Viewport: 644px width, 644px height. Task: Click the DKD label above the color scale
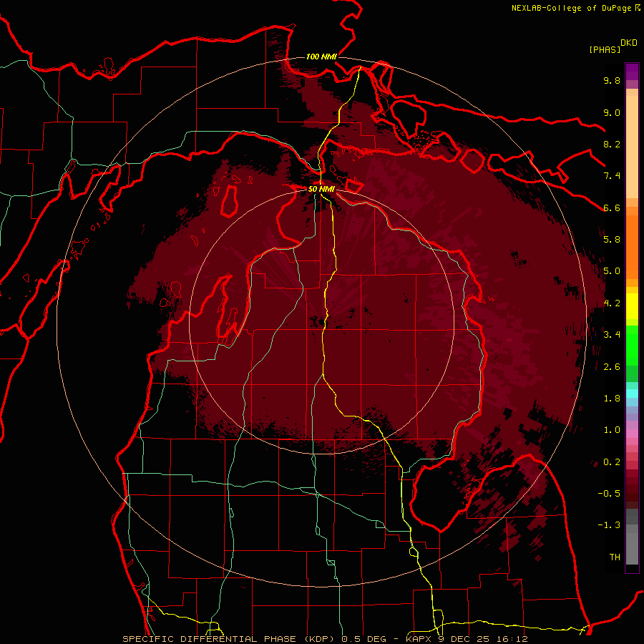(629, 43)
